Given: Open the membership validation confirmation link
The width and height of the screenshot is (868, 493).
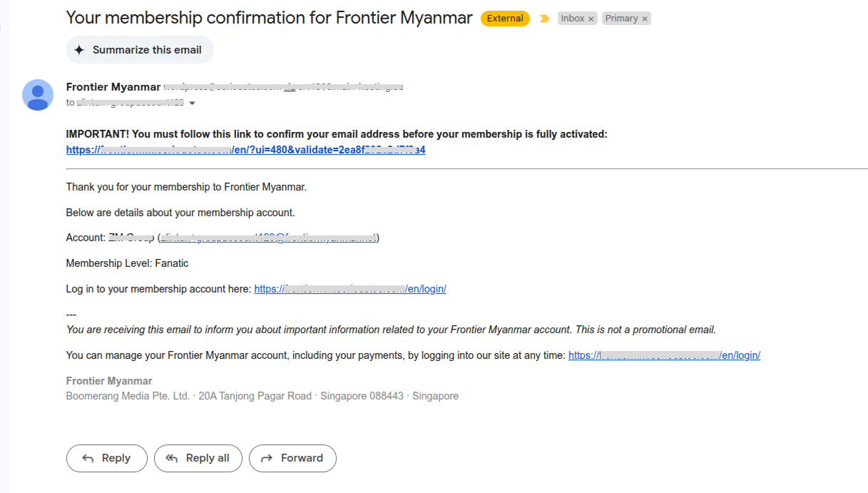Looking at the screenshot, I should (245, 150).
